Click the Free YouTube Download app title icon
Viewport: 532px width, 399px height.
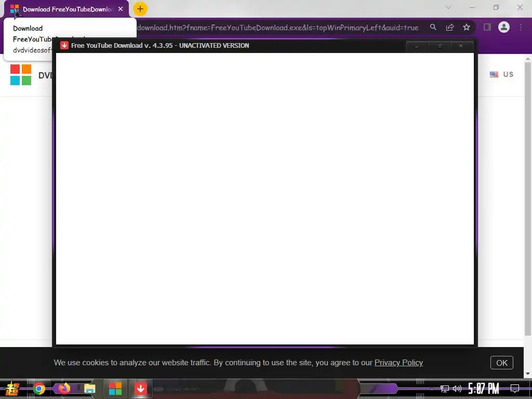(x=64, y=46)
